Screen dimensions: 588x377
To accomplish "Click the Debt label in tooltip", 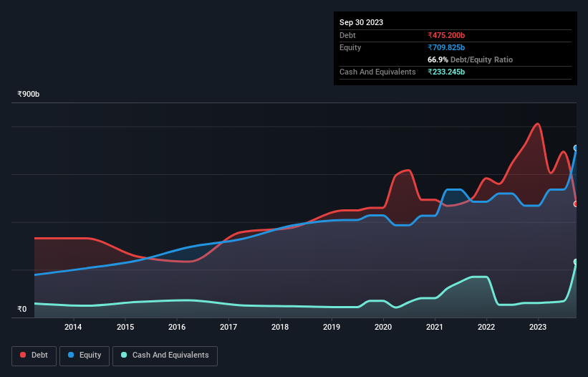I will (x=347, y=35).
